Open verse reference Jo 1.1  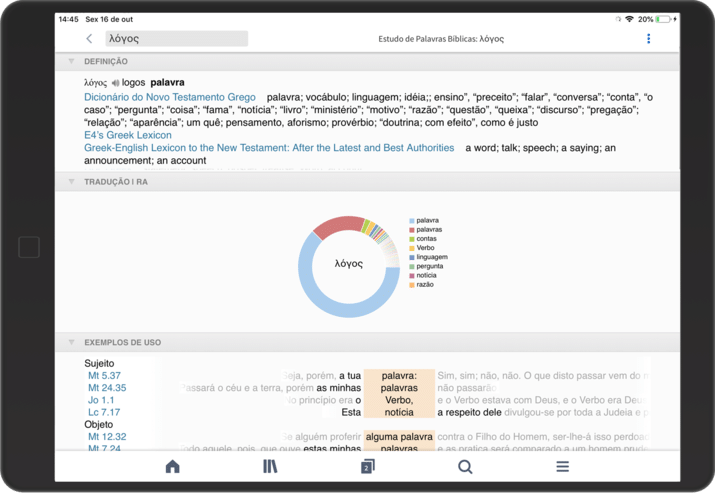(100, 400)
